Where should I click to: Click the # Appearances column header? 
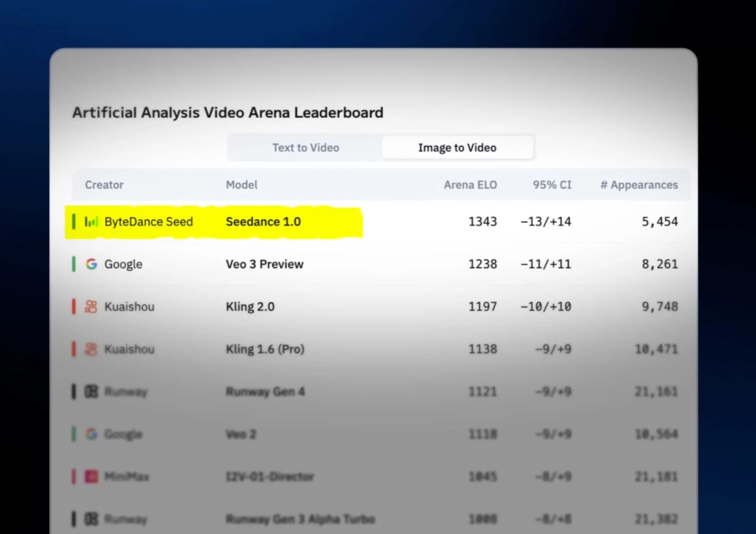(x=639, y=185)
